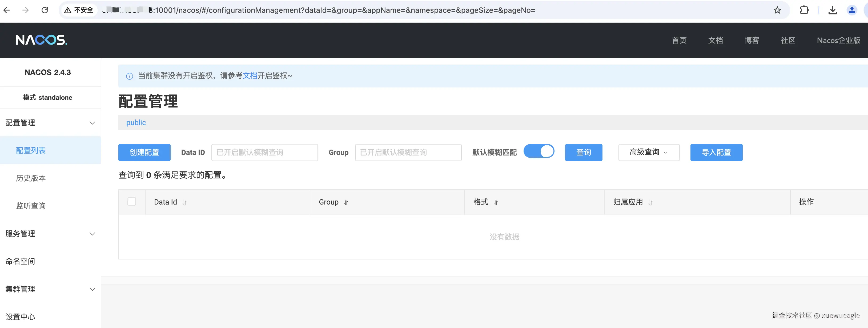Viewport: 868px width, 328px height.
Task: Switch to the 文档 menu item
Action: click(x=716, y=40)
